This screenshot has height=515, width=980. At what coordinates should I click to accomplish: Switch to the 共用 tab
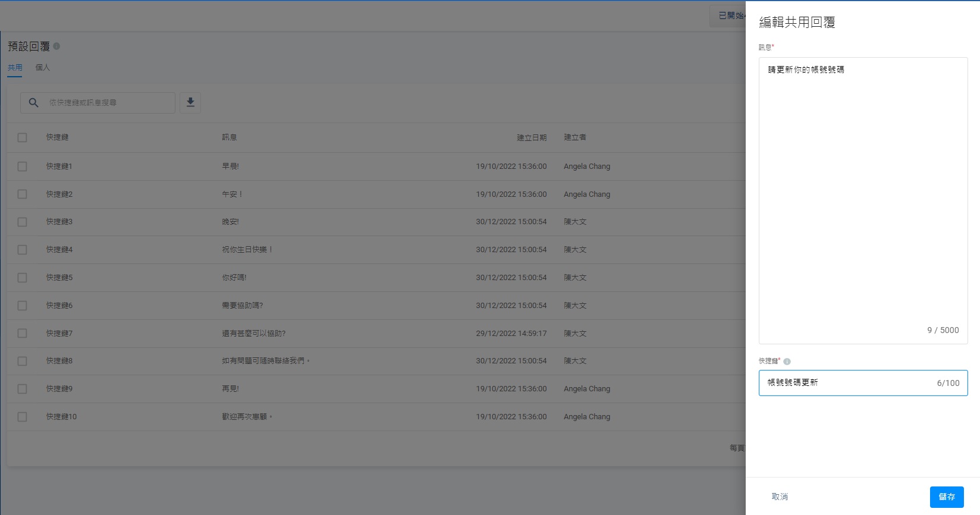pos(15,68)
